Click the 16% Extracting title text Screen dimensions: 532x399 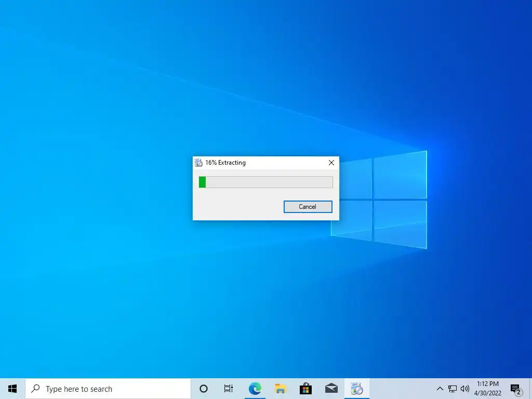pos(225,163)
